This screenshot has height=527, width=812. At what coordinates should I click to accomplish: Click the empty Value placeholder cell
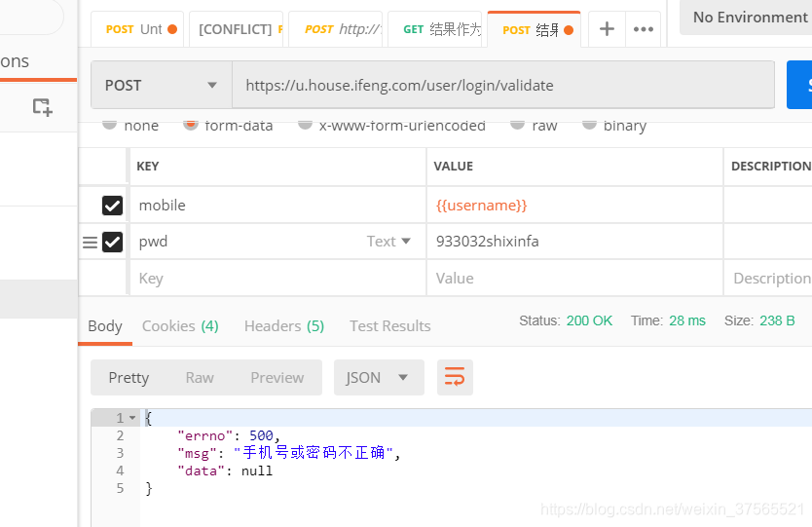[574, 279]
